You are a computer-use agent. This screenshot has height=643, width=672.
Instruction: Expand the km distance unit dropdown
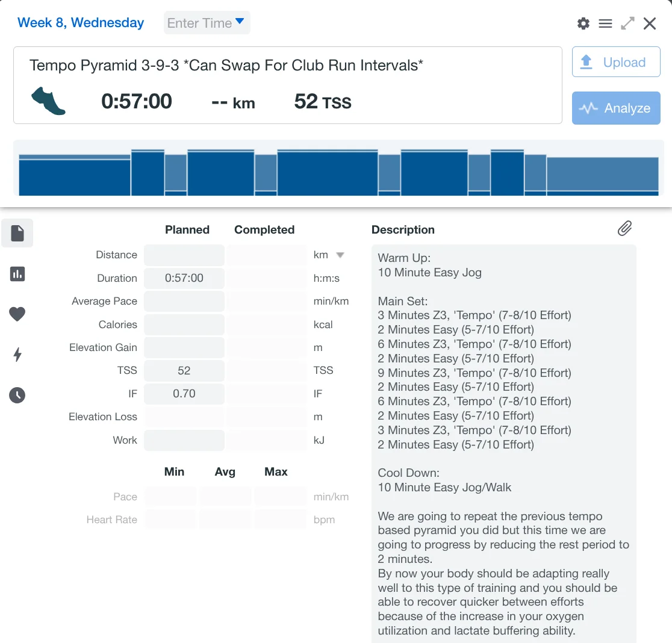pos(340,255)
